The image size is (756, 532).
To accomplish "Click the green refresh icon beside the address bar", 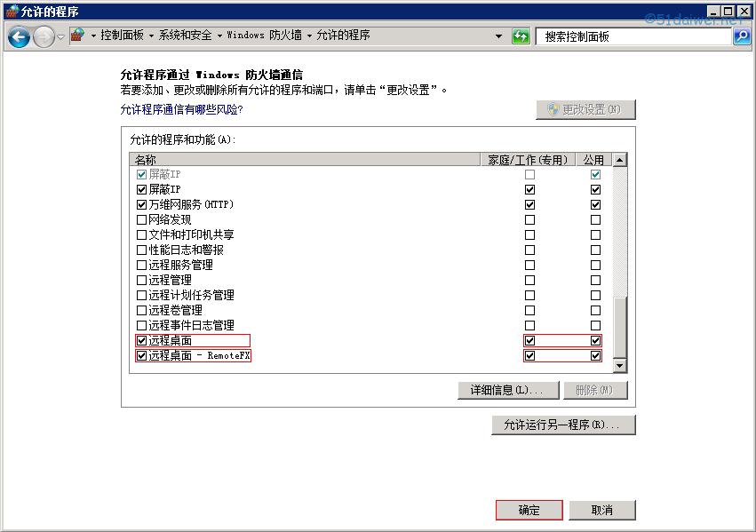I will 520,36.
